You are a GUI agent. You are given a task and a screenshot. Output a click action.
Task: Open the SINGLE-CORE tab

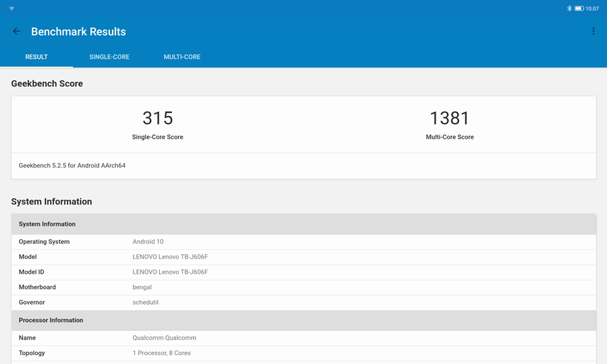click(109, 57)
